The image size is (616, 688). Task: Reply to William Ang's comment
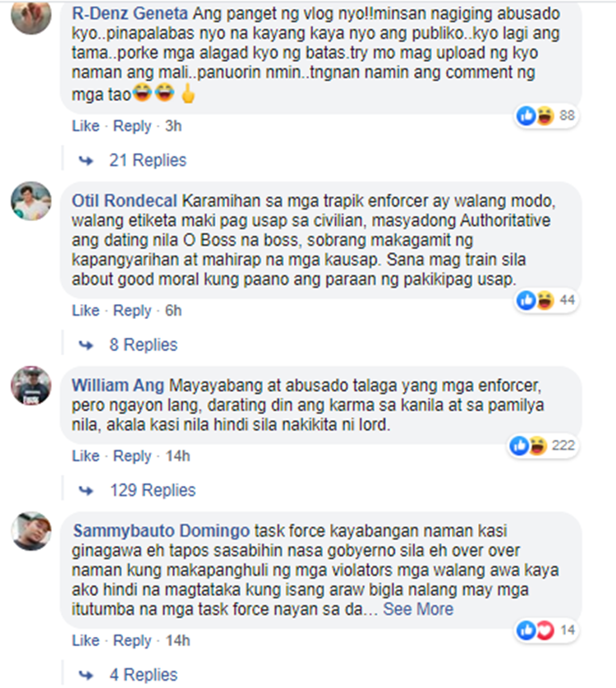pyautogui.click(x=132, y=456)
